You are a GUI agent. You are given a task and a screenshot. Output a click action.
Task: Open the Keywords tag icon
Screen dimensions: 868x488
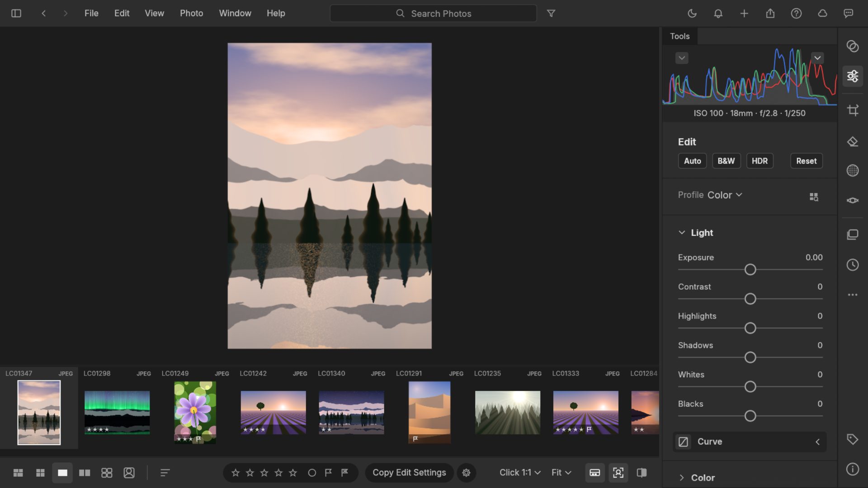pyautogui.click(x=853, y=439)
